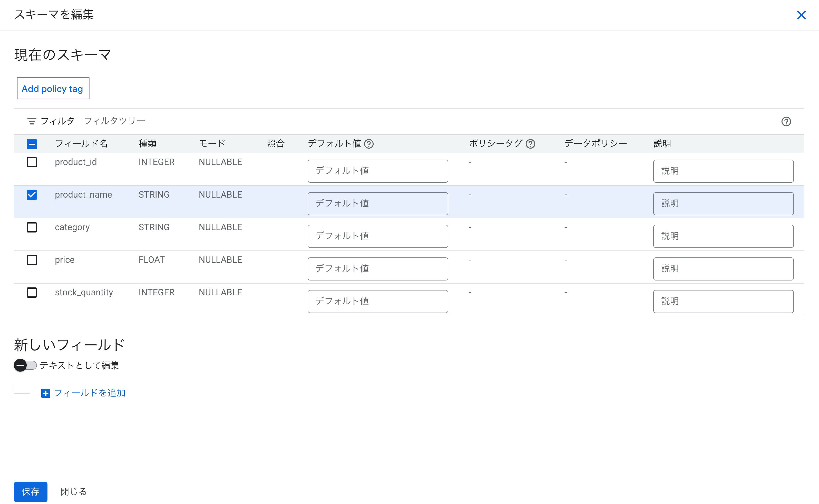Image resolution: width=819 pixels, height=504 pixels.
Task: Check the stock_quantity row checkbox
Action: coord(32,293)
